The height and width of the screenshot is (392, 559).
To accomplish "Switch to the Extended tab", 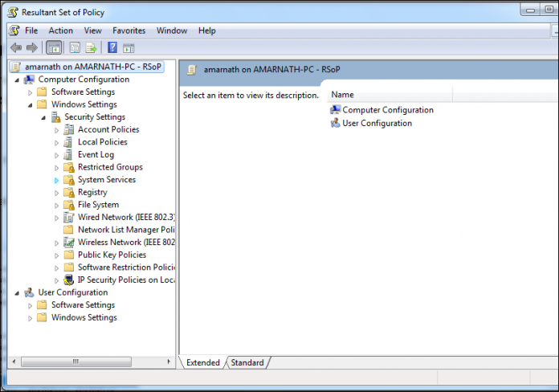I will tap(203, 363).
